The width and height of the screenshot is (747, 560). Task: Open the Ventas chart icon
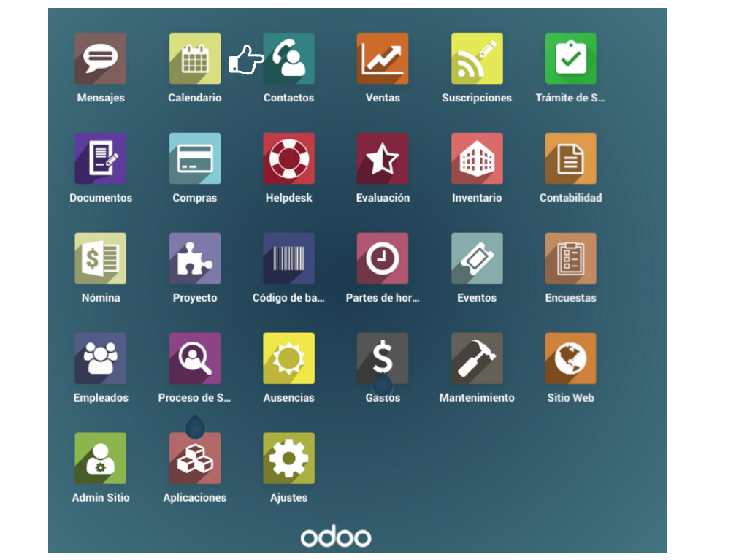pos(383,58)
